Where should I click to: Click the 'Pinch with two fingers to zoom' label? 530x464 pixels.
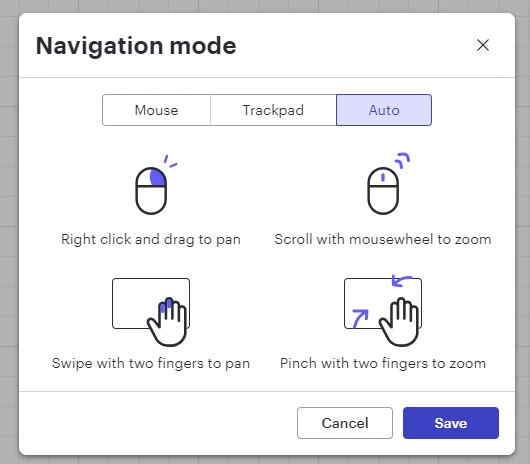tap(383, 364)
